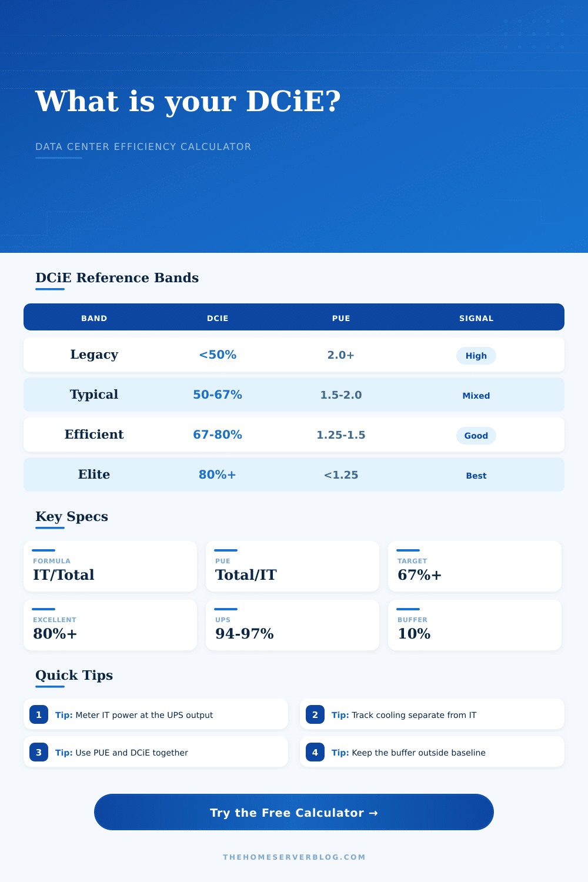
Task: Click the <50% DCiE value
Action: coord(218,355)
